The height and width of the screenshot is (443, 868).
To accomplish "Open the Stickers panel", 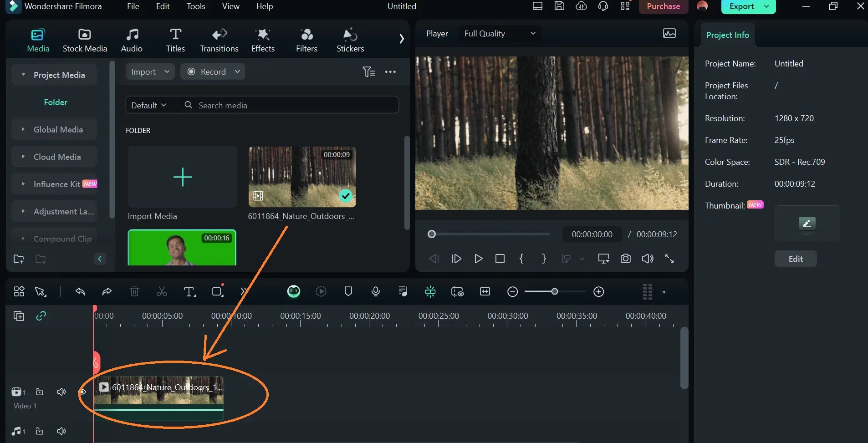I will point(350,40).
